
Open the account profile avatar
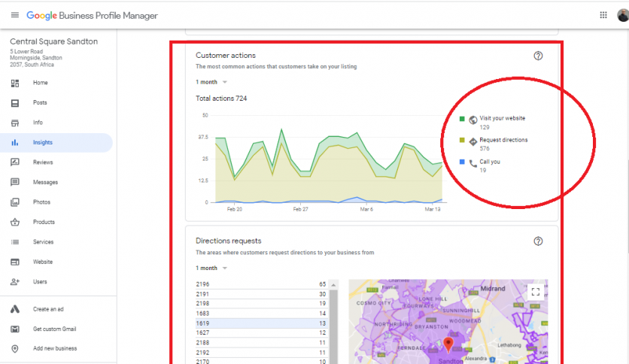pyautogui.click(x=623, y=15)
